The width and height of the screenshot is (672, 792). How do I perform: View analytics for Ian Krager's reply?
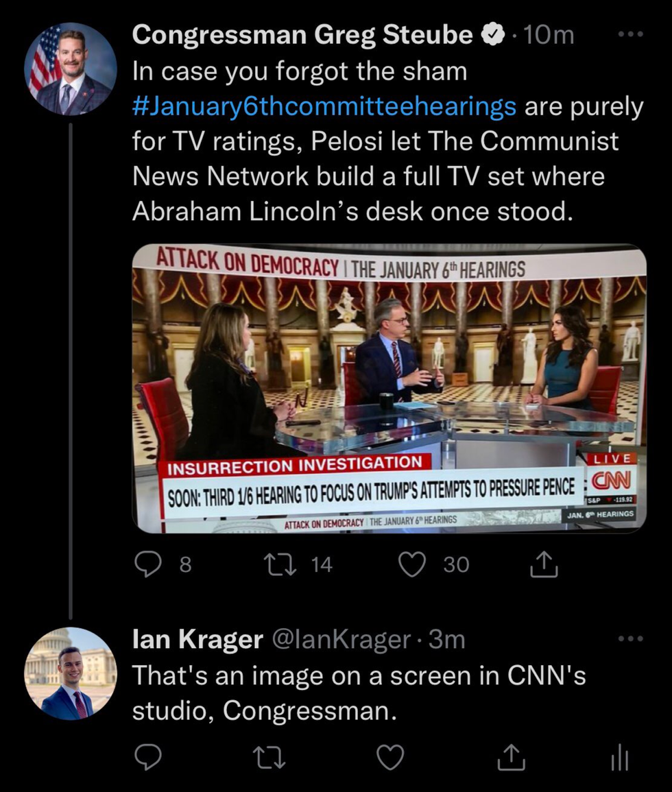(x=618, y=758)
